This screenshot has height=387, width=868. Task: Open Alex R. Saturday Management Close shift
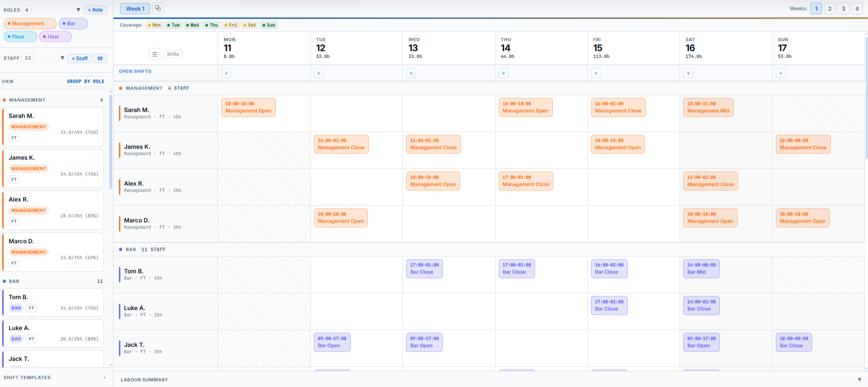710,181
